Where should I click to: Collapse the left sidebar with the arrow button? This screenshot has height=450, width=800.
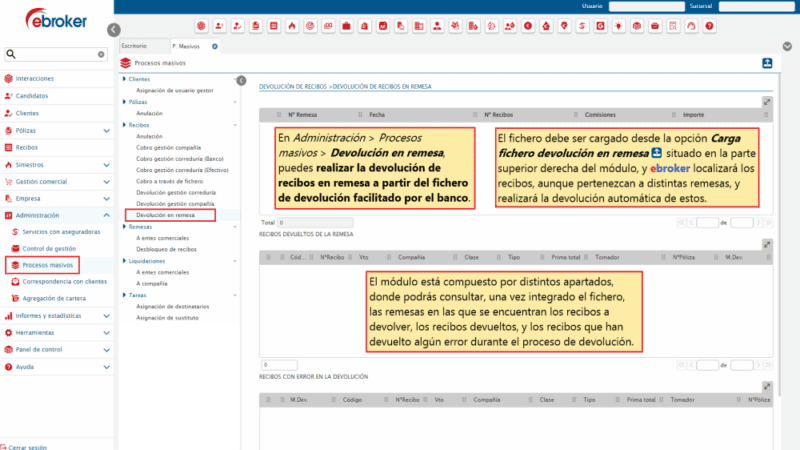113,30
